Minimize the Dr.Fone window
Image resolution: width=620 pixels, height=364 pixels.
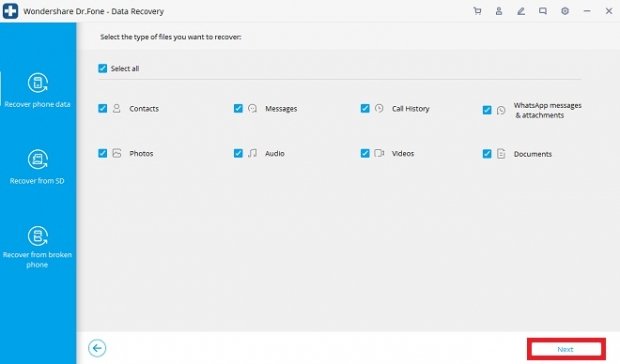tap(587, 11)
